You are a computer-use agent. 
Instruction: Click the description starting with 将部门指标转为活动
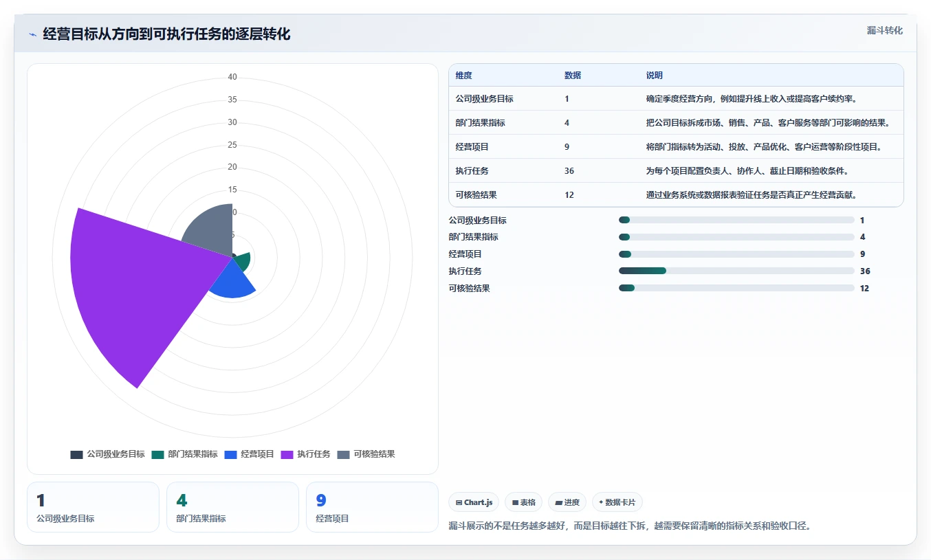[x=763, y=147]
